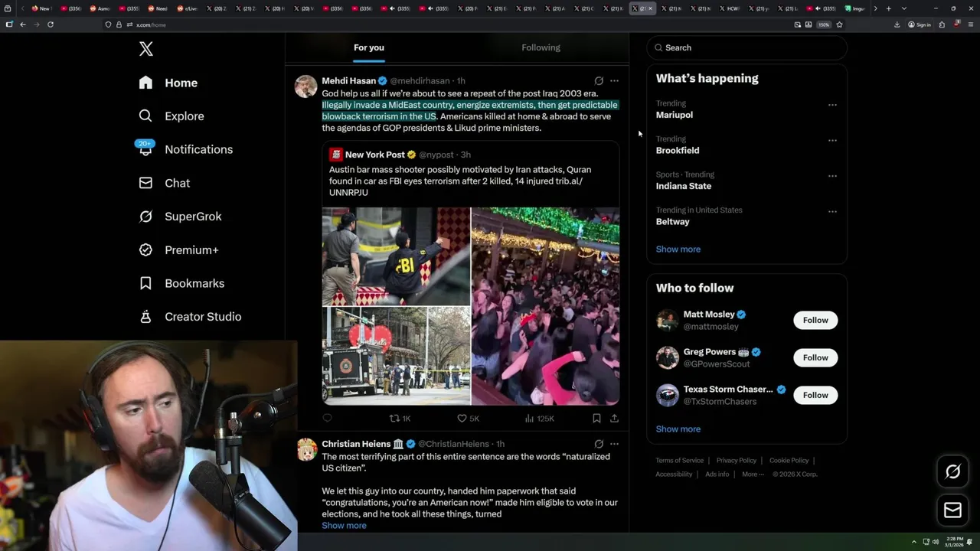Open Christian Heiens' profile avatar
This screenshot has height=551, width=980.
306,450
